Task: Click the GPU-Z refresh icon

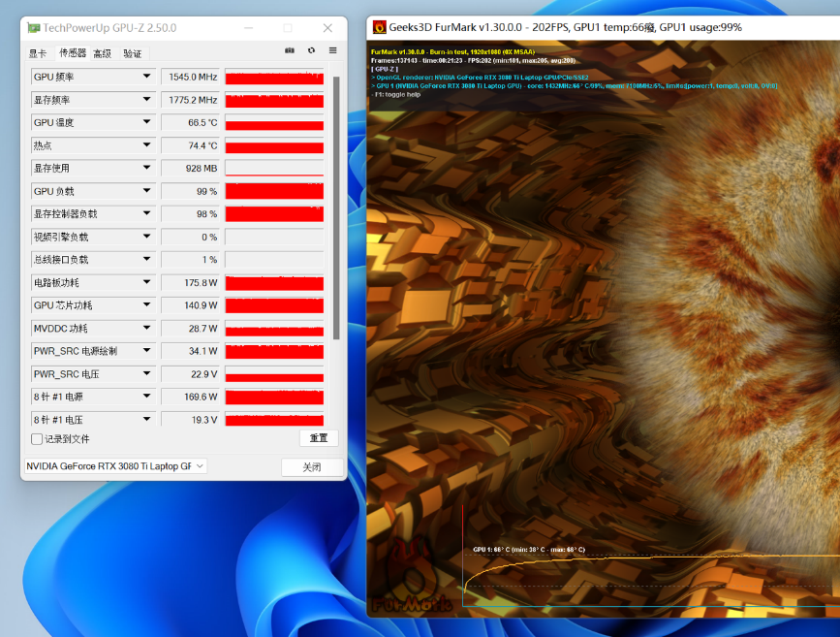Action: 311,50
